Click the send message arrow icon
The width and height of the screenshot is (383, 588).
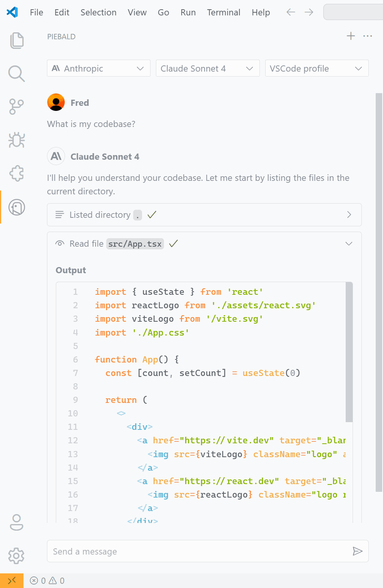click(357, 551)
